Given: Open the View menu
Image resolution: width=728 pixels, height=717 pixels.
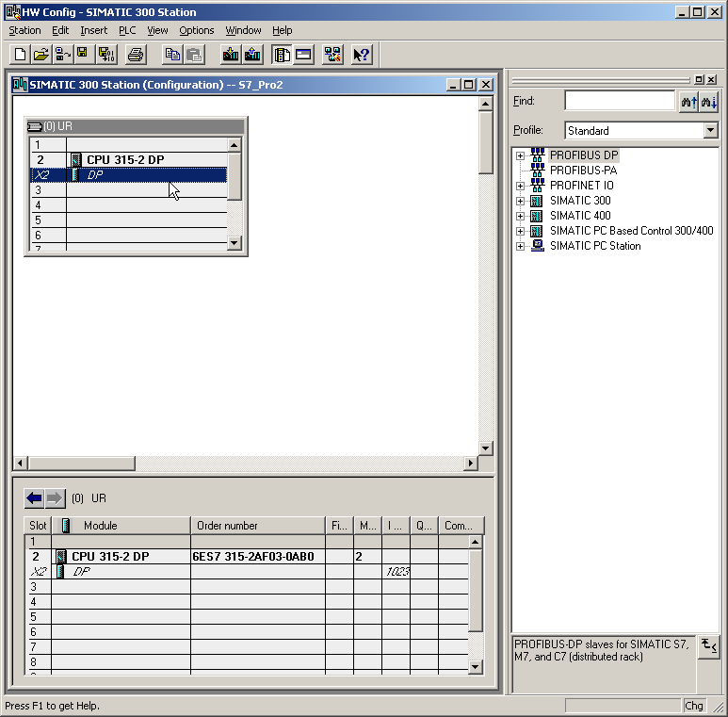Looking at the screenshot, I should point(157,31).
